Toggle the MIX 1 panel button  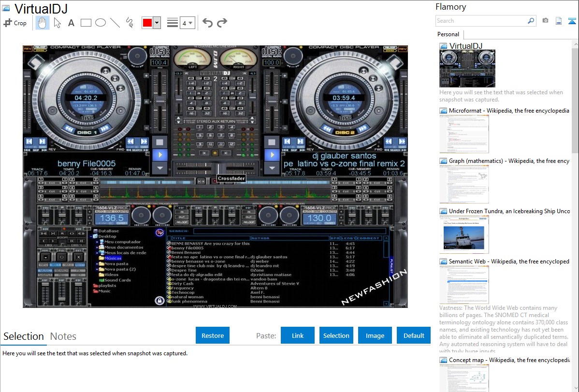pyautogui.click(x=56, y=265)
